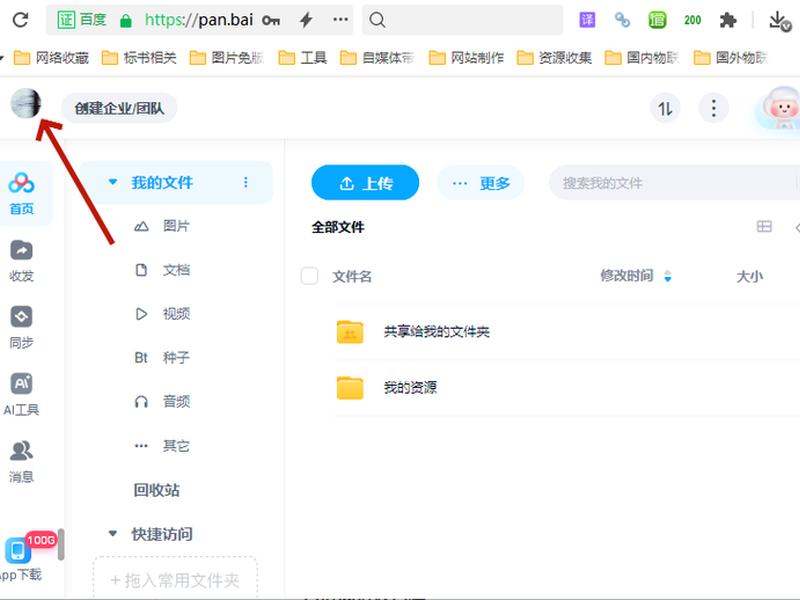Open the 自媒体 bookmark folder
Image resolution: width=800 pixels, height=600 pixels.
377,58
